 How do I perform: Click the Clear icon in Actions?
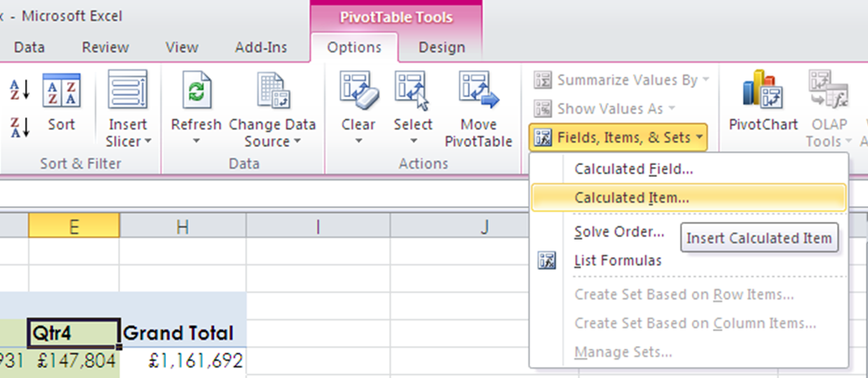358,90
